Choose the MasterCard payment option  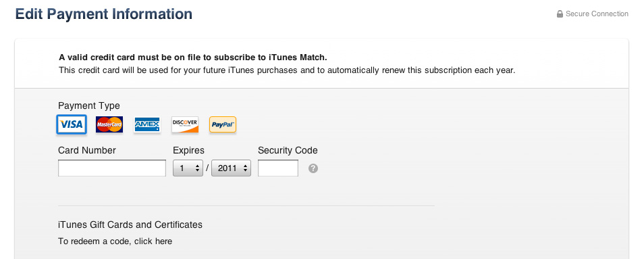point(109,124)
